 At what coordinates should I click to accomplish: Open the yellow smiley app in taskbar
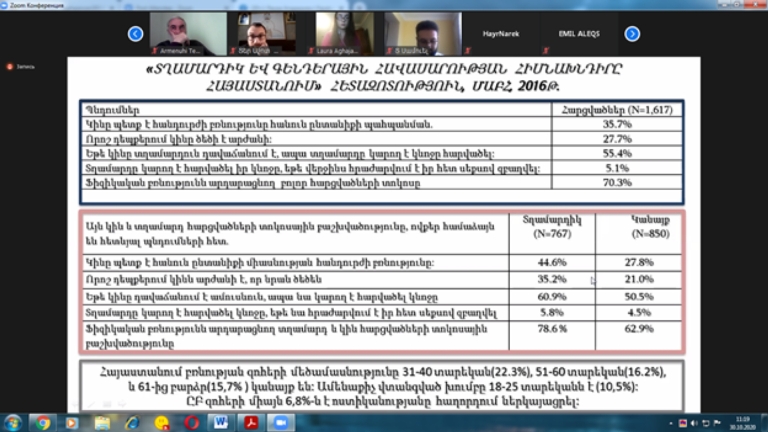click(162, 422)
